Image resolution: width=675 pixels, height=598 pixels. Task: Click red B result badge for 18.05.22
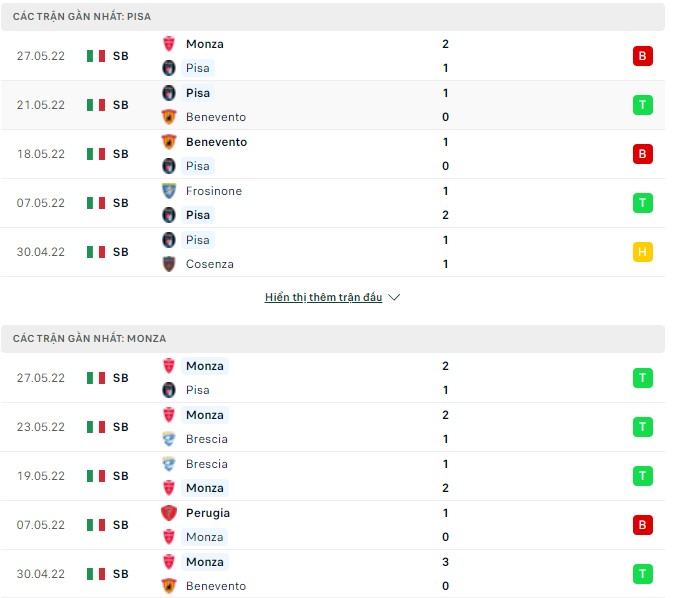point(642,154)
